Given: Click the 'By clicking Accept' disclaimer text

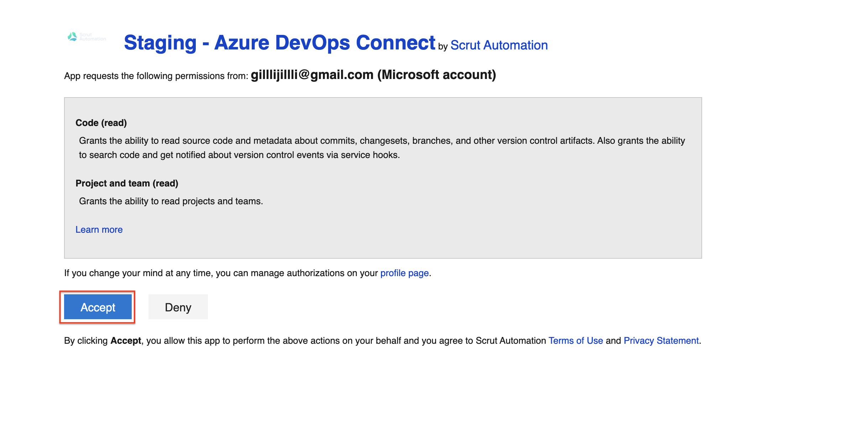Looking at the screenshot, I should 383,341.
